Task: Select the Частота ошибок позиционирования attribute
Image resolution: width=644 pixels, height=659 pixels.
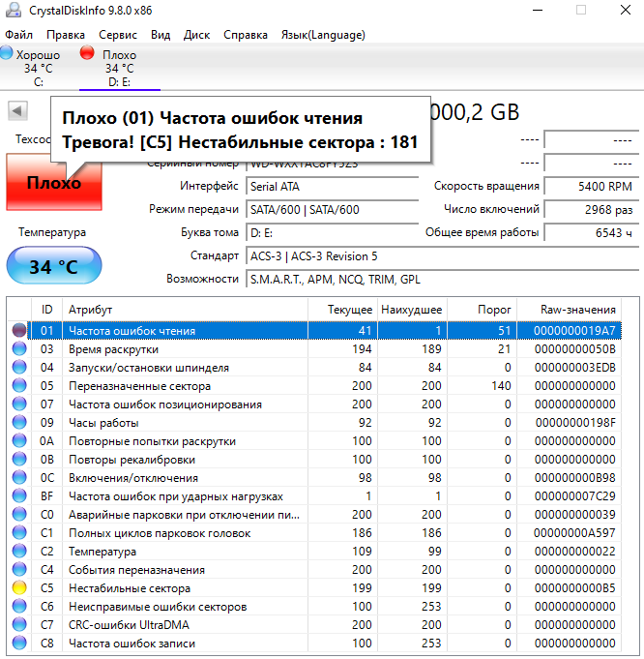Action: click(165, 404)
